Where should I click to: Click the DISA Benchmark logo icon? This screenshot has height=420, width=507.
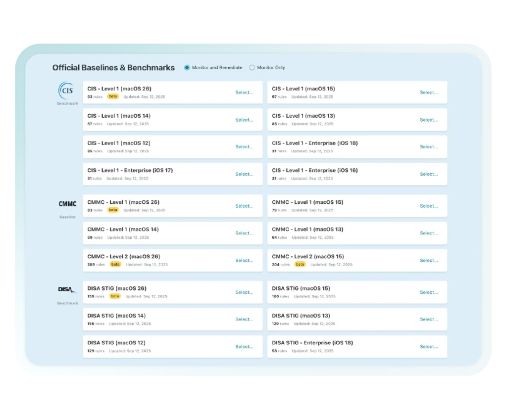pos(67,289)
